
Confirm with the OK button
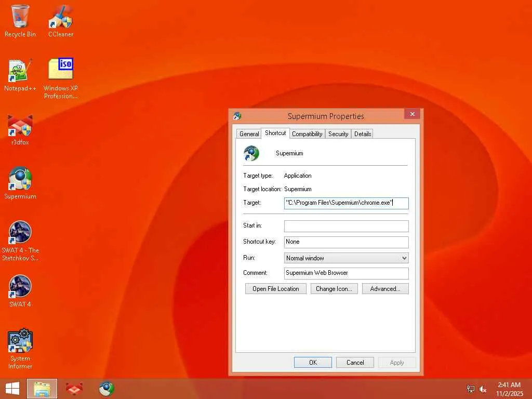click(x=313, y=362)
